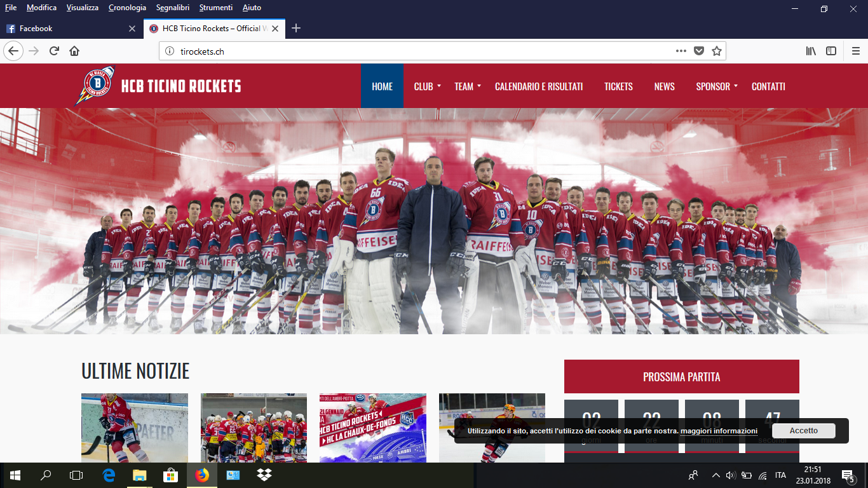Expand the SPONSOR dropdown menu
The height and width of the screenshot is (488, 868).
[x=717, y=86]
